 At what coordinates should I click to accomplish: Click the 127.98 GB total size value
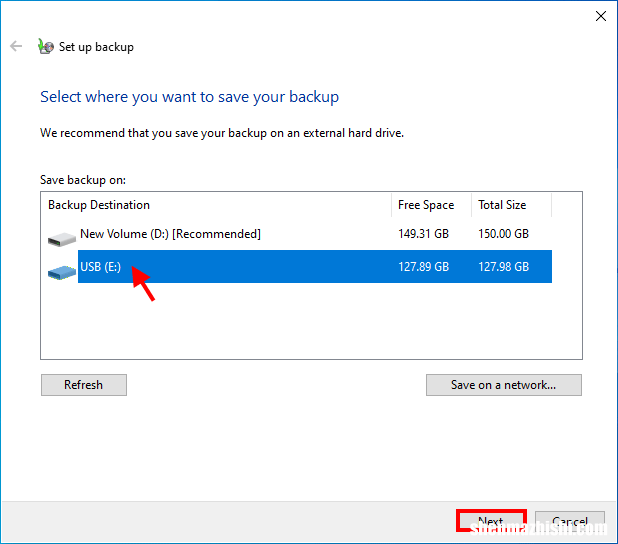click(x=503, y=267)
